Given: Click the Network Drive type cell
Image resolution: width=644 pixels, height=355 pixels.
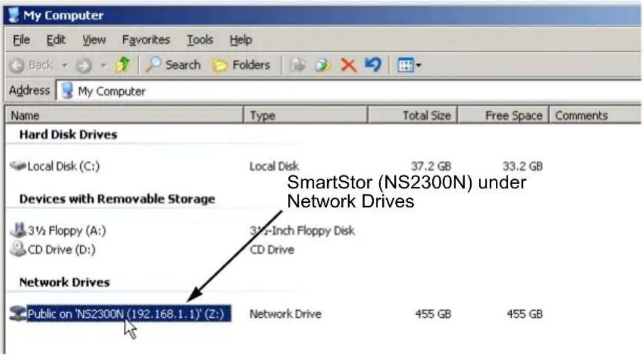Looking at the screenshot, I should 286,314.
